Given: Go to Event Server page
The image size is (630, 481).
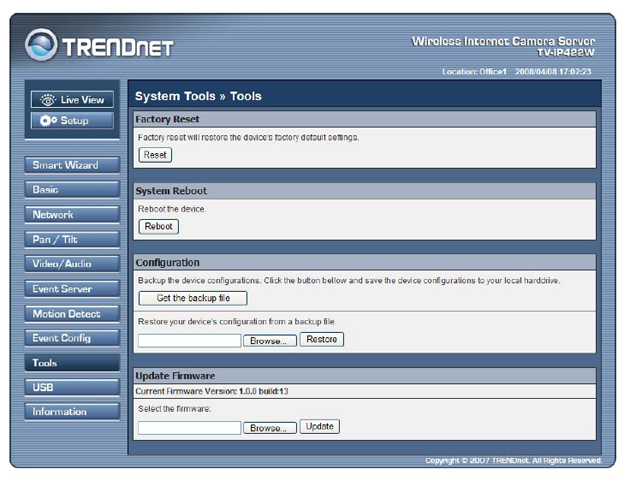Looking at the screenshot, I should pyautogui.click(x=72, y=289).
